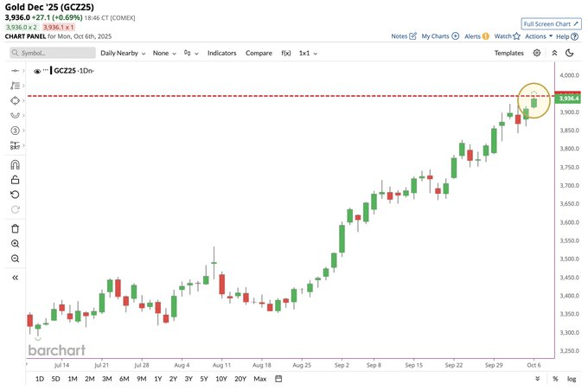Click in the Symbol search field
This screenshot has height=390, width=588.
[x=50, y=53]
